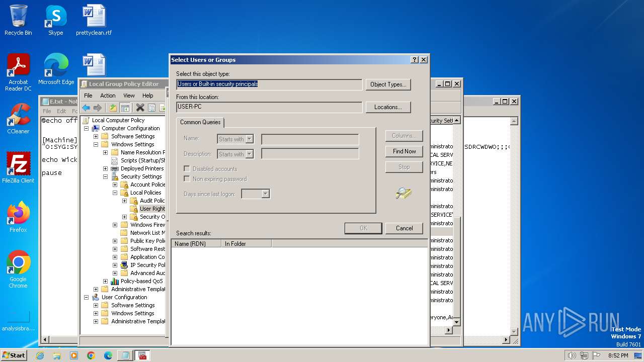Expand Software Settings under Computer Configuration
This screenshot has width=644, height=362.
click(x=96, y=136)
